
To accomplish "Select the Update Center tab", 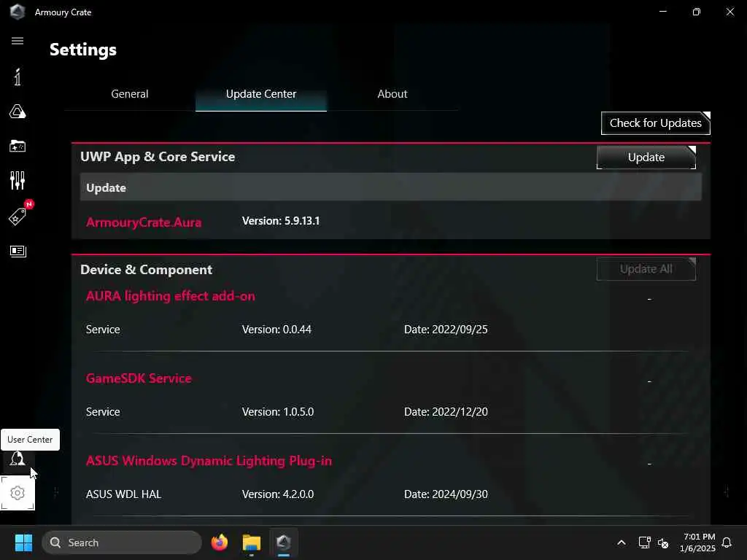I will tap(261, 94).
